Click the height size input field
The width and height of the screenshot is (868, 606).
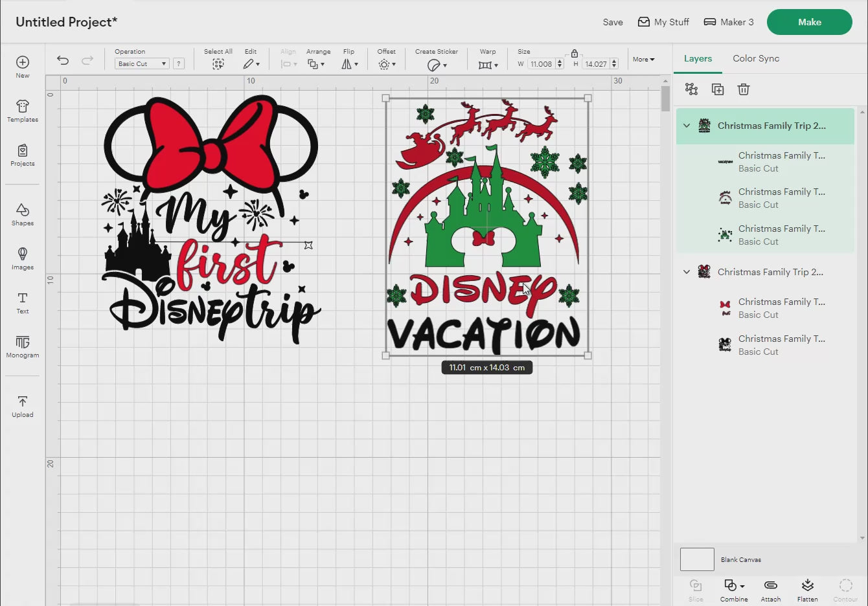coord(596,63)
